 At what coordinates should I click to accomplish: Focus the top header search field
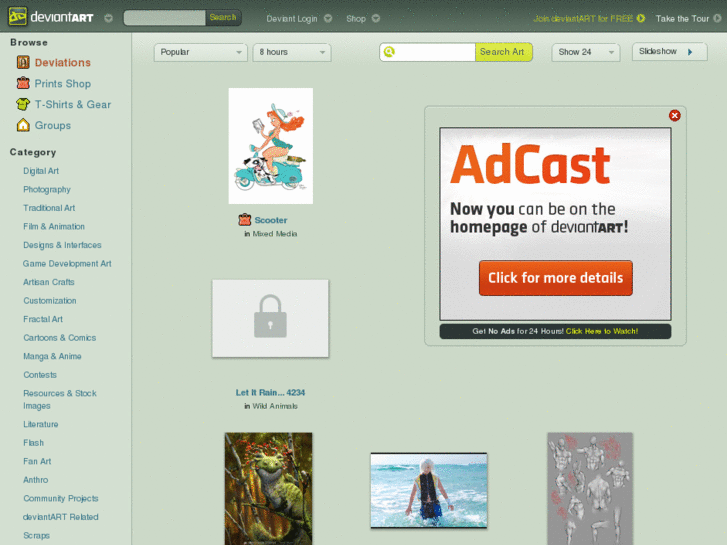165,18
